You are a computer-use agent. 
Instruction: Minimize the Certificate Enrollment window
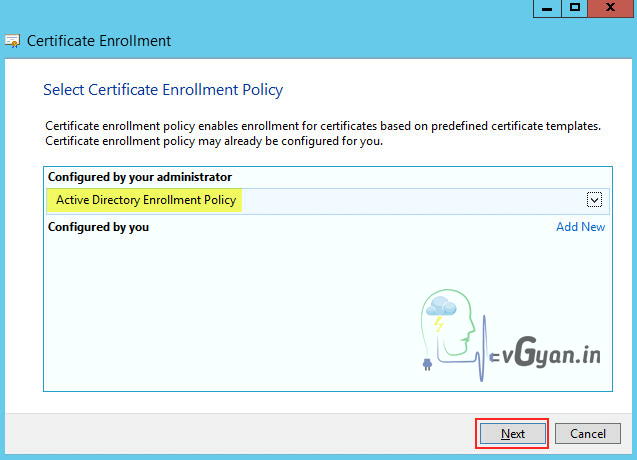point(547,8)
